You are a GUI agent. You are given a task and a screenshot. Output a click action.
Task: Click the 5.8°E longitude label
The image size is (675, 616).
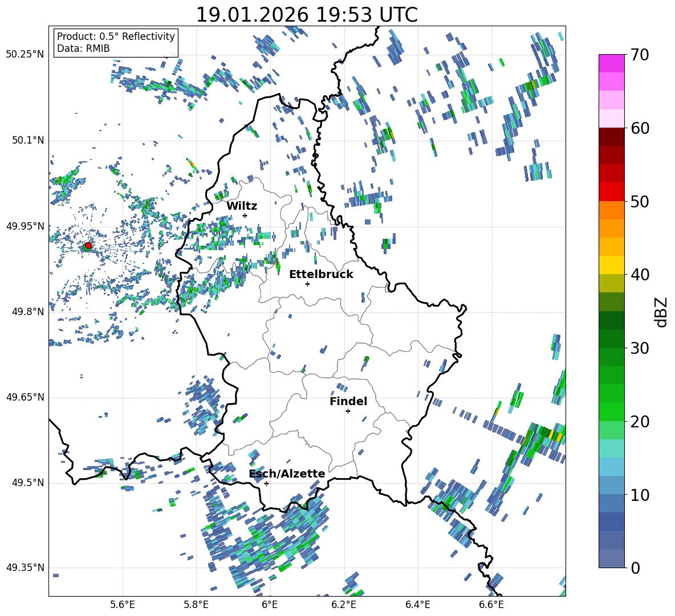tap(196, 605)
